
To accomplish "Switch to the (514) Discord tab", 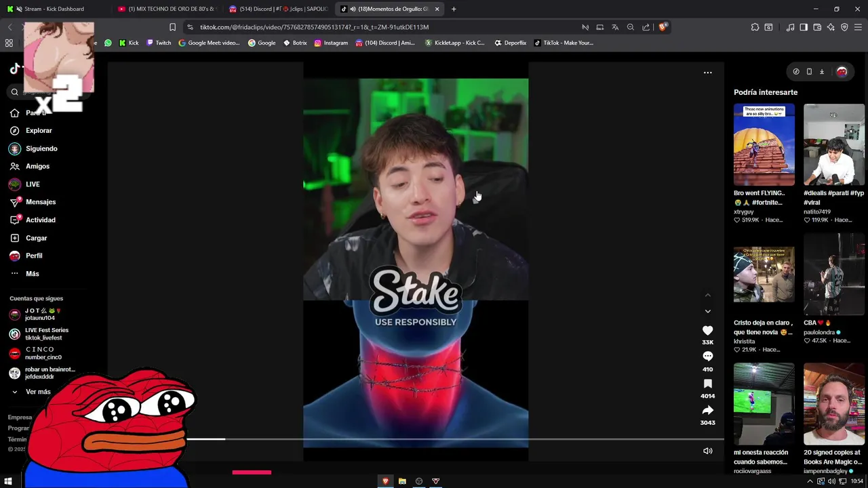I will [278, 9].
